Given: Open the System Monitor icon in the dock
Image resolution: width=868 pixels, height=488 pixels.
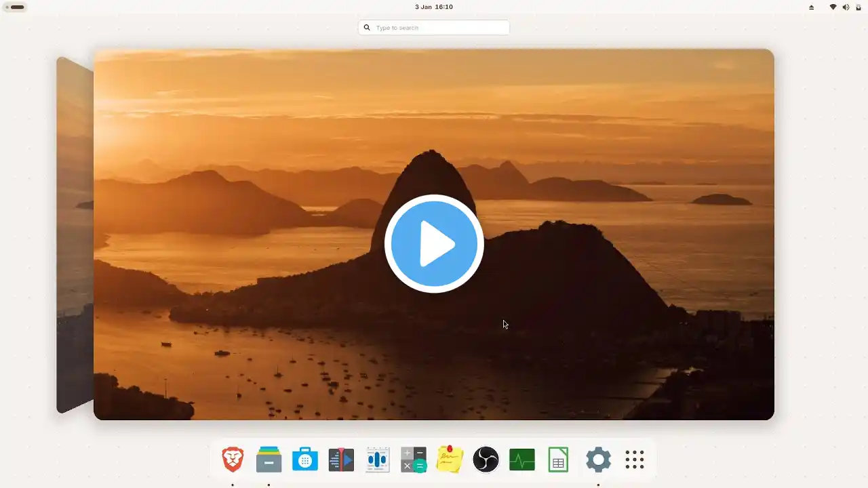Looking at the screenshot, I should [x=522, y=460].
